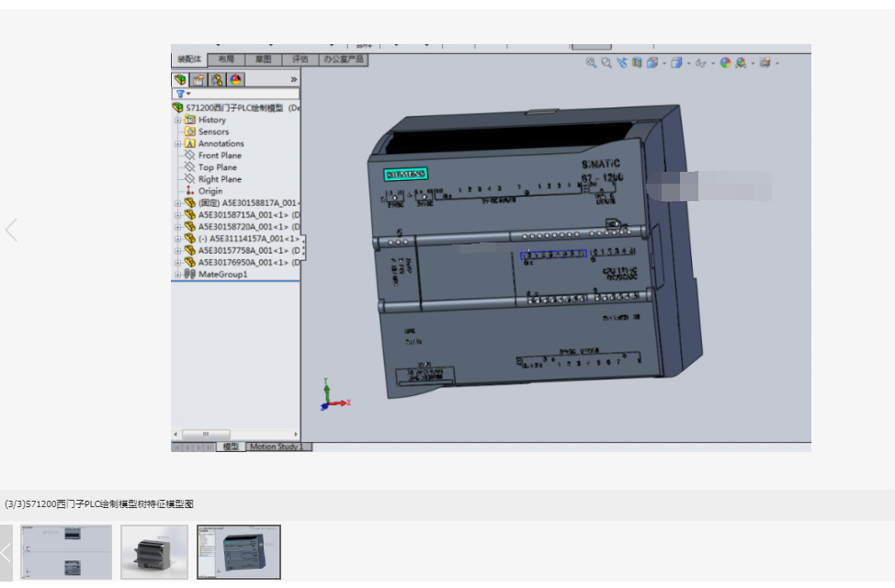The image size is (895, 588).
Task: Click the Apply Scene icon
Action: pyautogui.click(x=741, y=62)
